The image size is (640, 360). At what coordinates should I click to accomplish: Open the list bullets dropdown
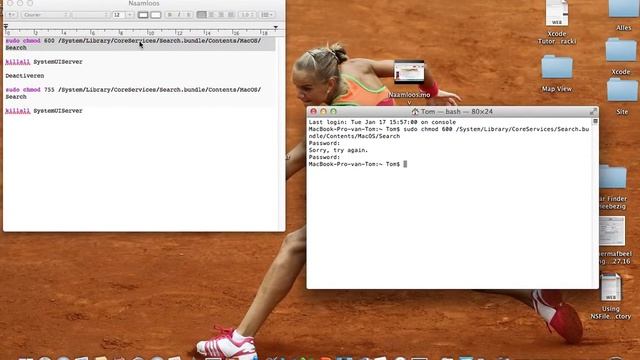click(267, 15)
